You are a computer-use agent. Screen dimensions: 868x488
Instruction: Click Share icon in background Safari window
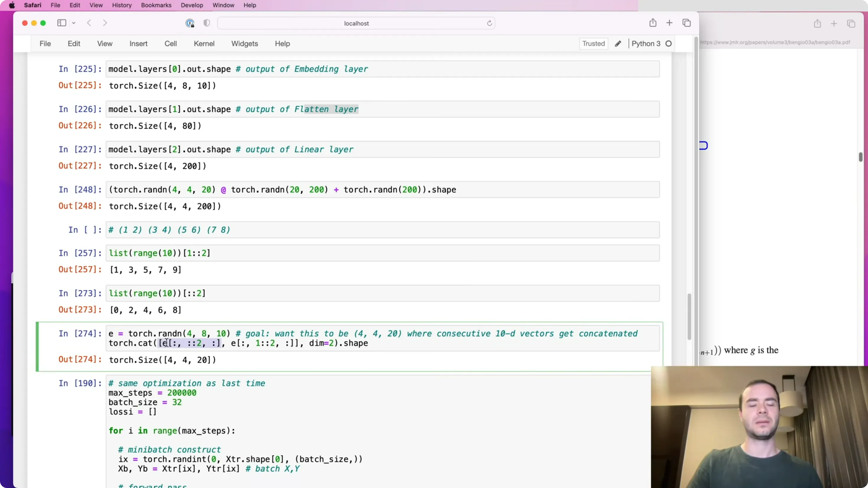click(817, 24)
